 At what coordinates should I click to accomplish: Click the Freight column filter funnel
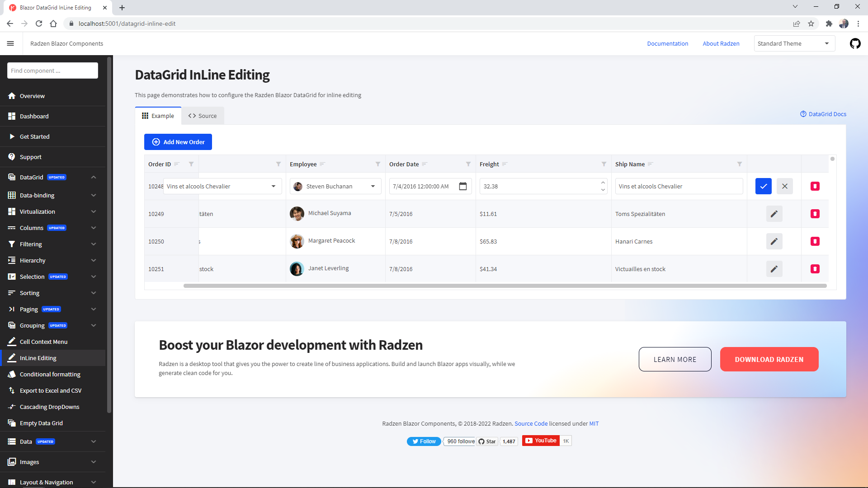604,164
